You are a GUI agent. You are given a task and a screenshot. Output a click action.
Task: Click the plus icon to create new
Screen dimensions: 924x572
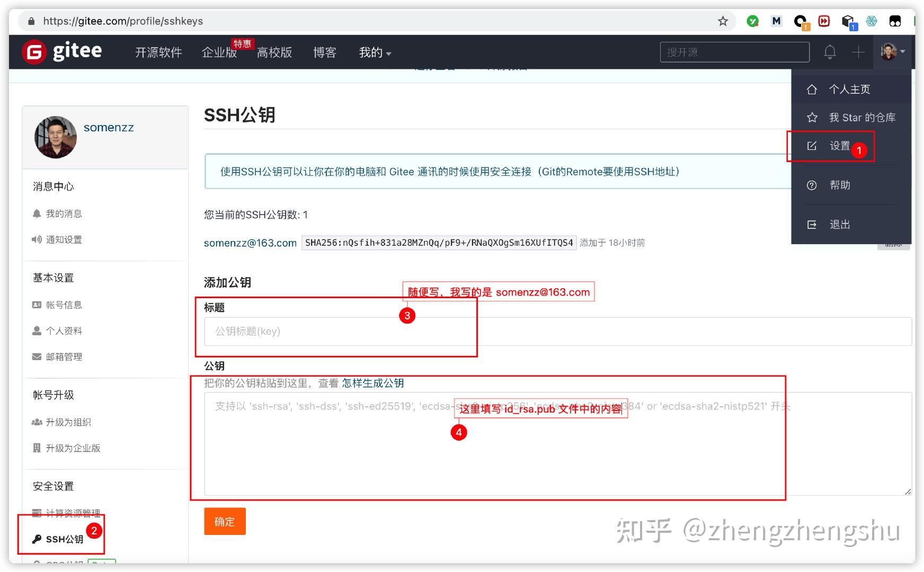[858, 52]
